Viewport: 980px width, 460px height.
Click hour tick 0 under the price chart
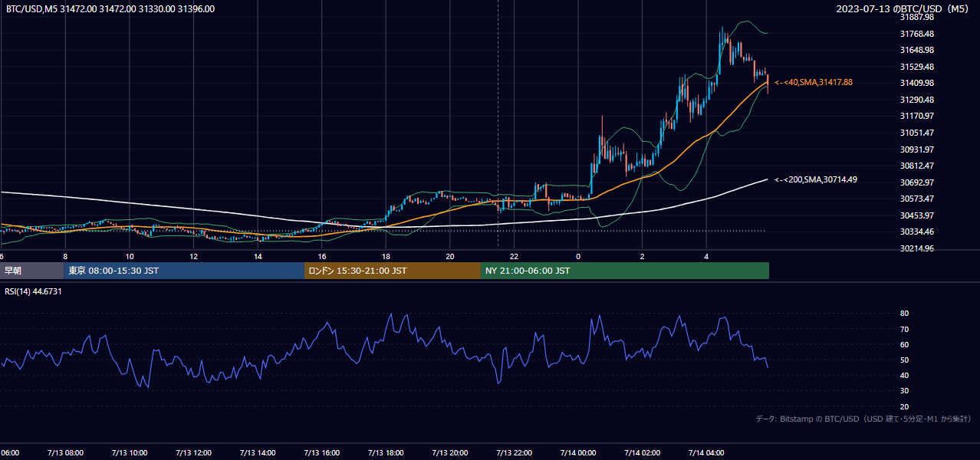pyautogui.click(x=578, y=256)
